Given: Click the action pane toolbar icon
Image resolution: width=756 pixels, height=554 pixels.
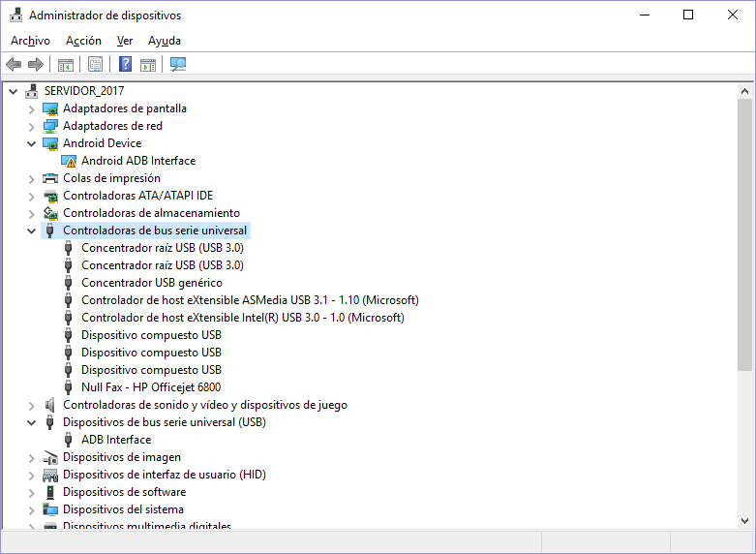Looking at the screenshot, I should point(148,64).
